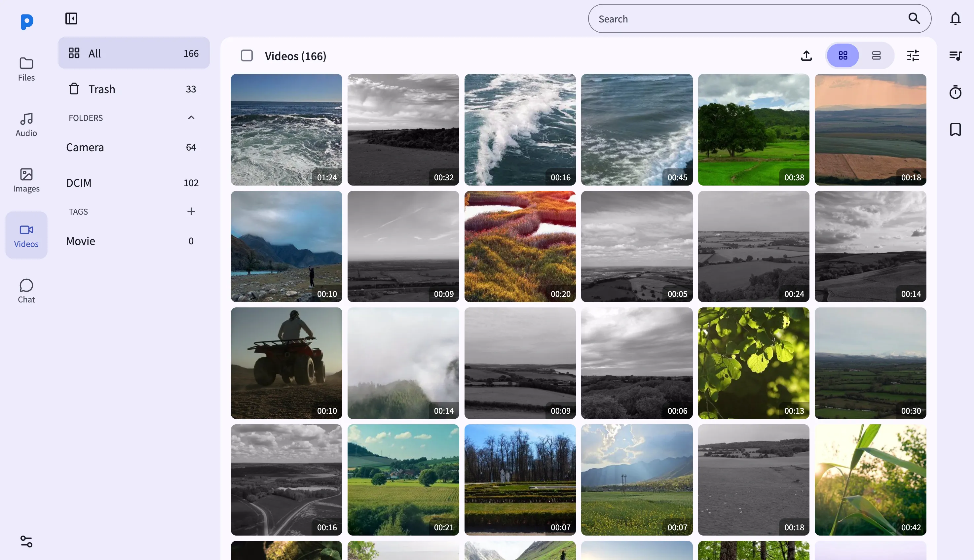The image size is (974, 560).
Task: Click the Videos (166) heading
Action: [296, 56]
